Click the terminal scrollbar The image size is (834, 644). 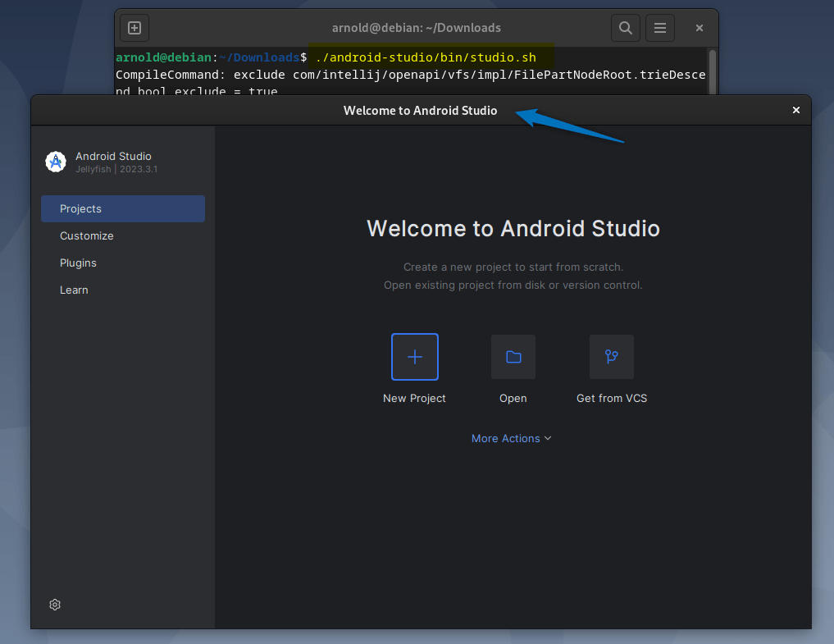tap(712, 71)
